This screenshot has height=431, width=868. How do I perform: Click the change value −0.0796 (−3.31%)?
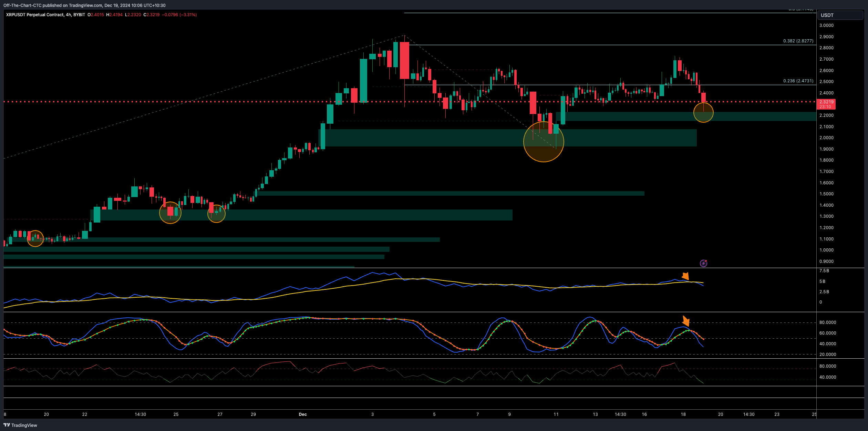[x=179, y=15]
